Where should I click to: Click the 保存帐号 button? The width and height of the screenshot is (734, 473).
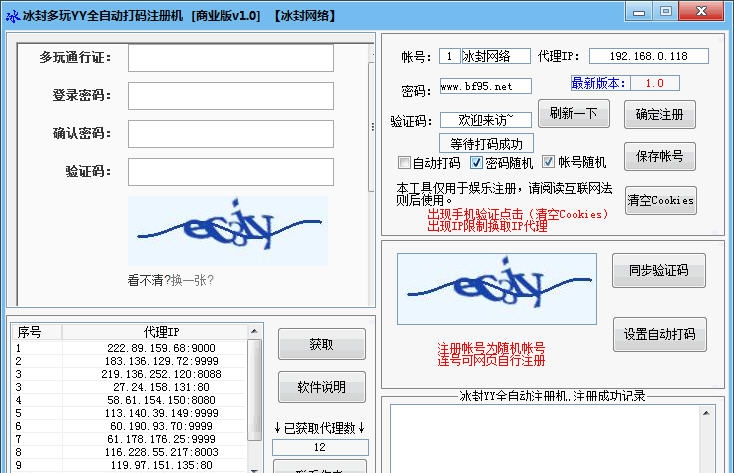[x=660, y=156]
